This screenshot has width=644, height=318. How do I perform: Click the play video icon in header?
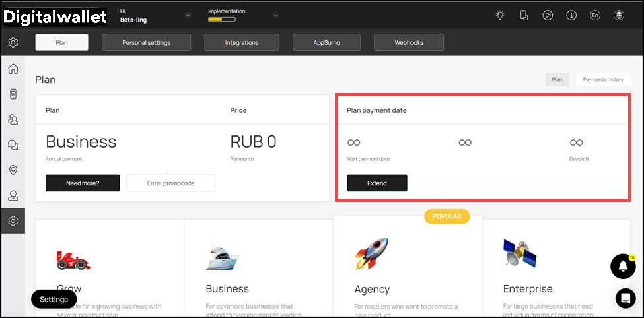click(x=548, y=15)
